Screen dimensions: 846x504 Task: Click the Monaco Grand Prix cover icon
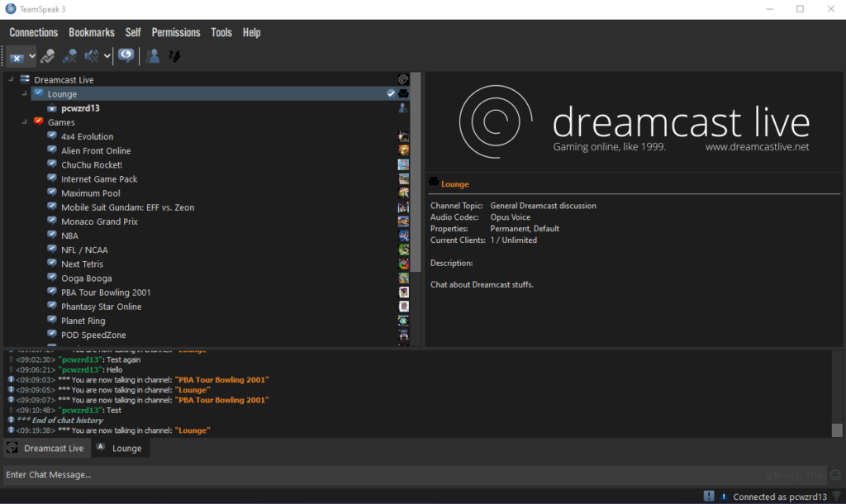tap(403, 221)
